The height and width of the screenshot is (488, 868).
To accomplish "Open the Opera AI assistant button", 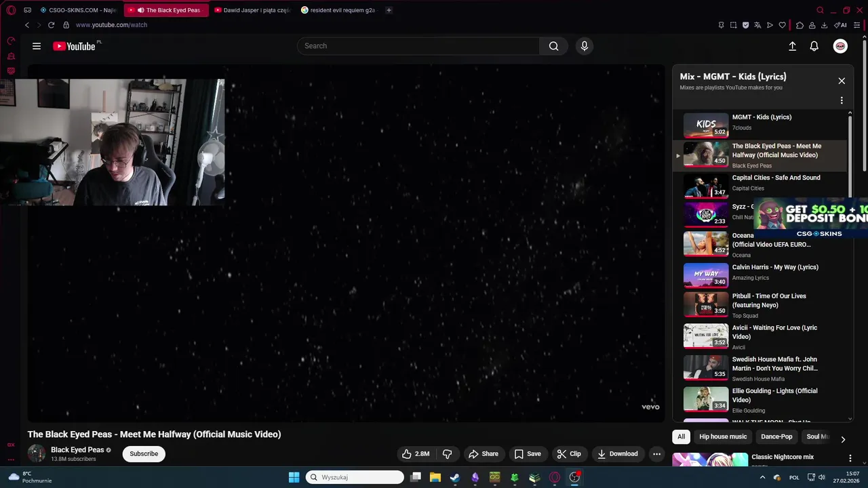I will tap(840, 25).
